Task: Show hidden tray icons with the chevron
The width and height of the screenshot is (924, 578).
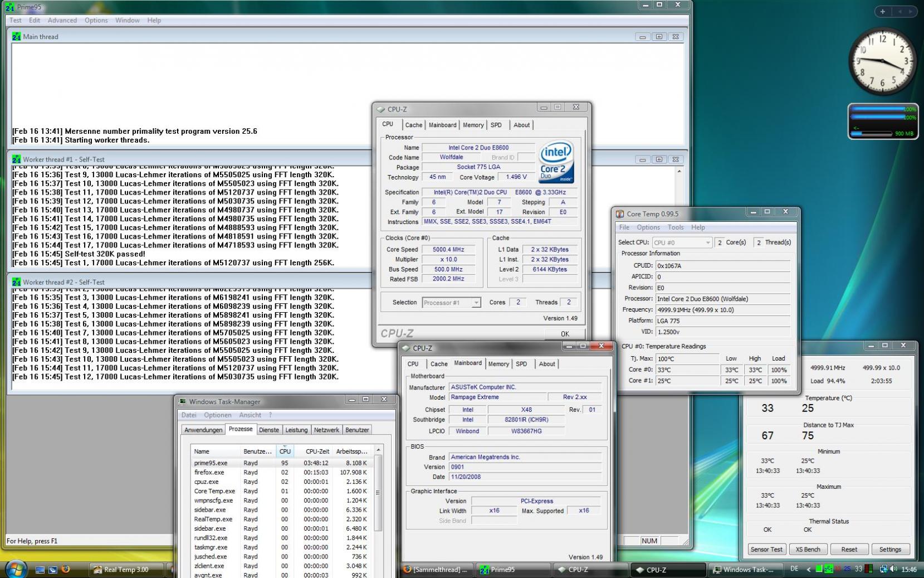Action: click(808, 569)
